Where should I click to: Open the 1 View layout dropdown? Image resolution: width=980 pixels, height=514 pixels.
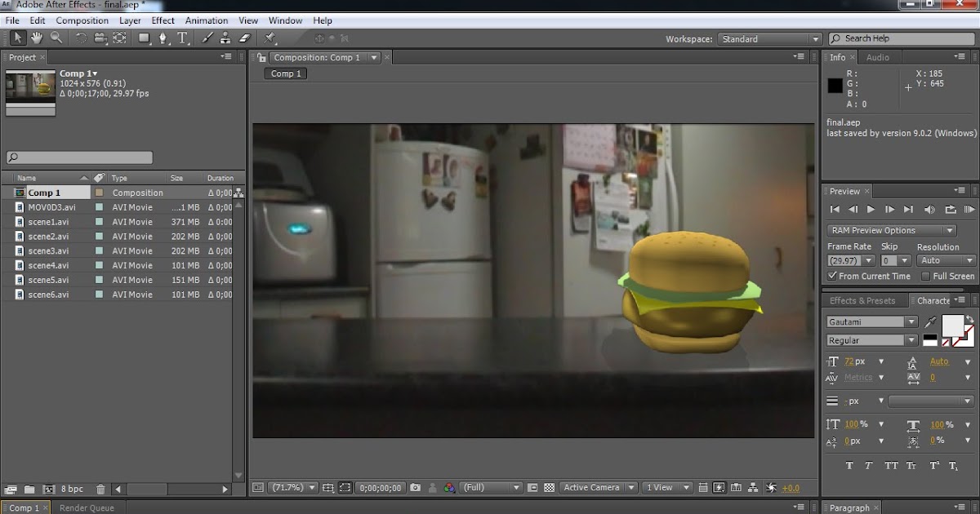(667, 488)
